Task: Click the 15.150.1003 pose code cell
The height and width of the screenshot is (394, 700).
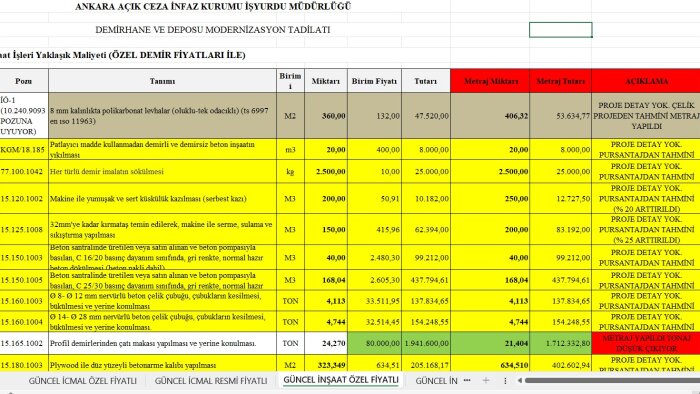Action: click(x=24, y=257)
